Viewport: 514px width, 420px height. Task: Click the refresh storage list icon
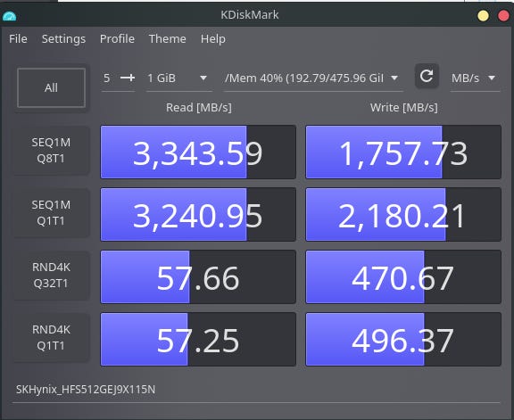pyautogui.click(x=427, y=77)
